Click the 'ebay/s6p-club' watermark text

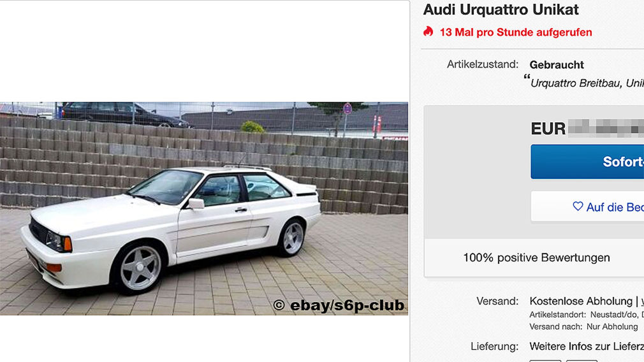(x=347, y=305)
